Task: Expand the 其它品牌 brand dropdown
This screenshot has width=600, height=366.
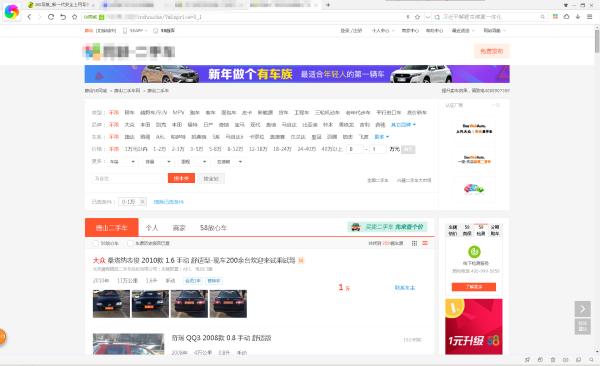Action: (x=403, y=125)
